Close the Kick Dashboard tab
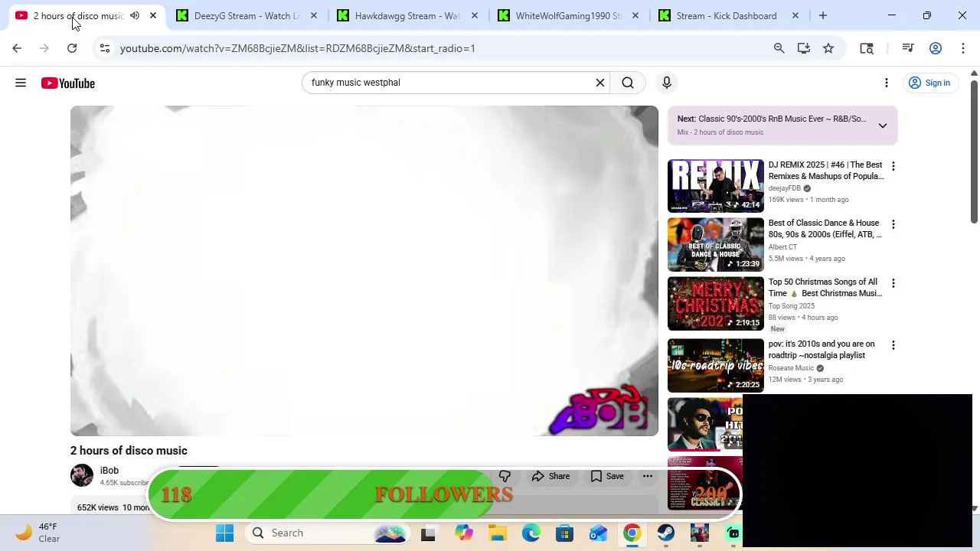980x551 pixels. coord(795,15)
